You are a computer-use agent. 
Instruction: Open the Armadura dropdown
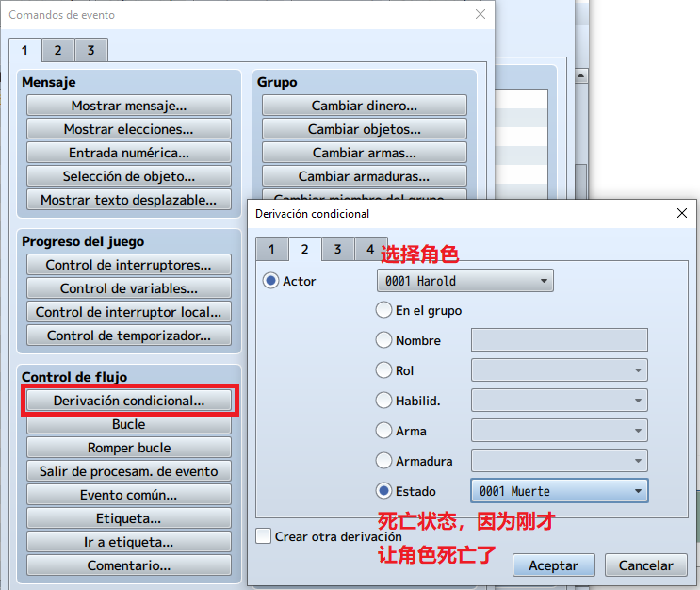click(x=560, y=461)
